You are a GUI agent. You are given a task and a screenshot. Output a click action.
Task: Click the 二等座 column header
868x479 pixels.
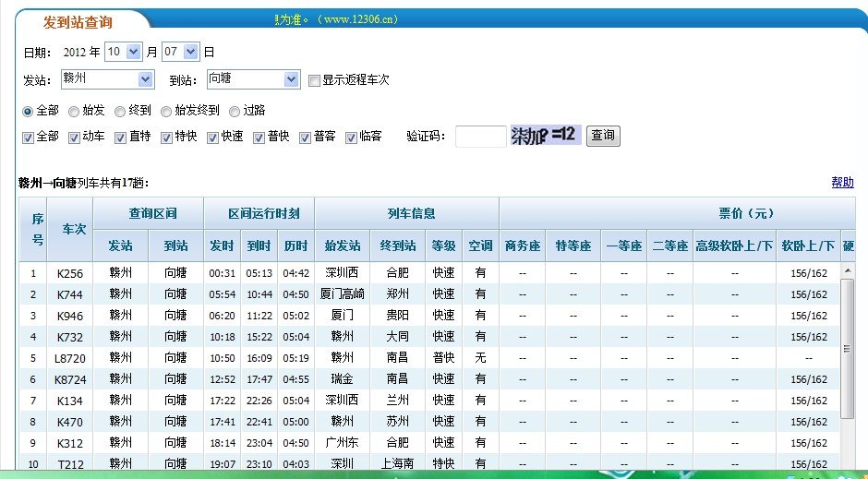pyautogui.click(x=669, y=245)
